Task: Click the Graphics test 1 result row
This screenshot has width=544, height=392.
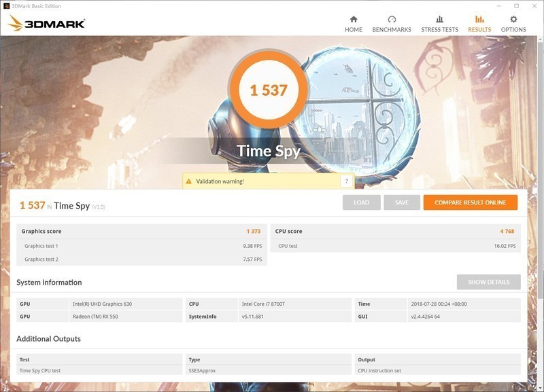Action: (136, 245)
